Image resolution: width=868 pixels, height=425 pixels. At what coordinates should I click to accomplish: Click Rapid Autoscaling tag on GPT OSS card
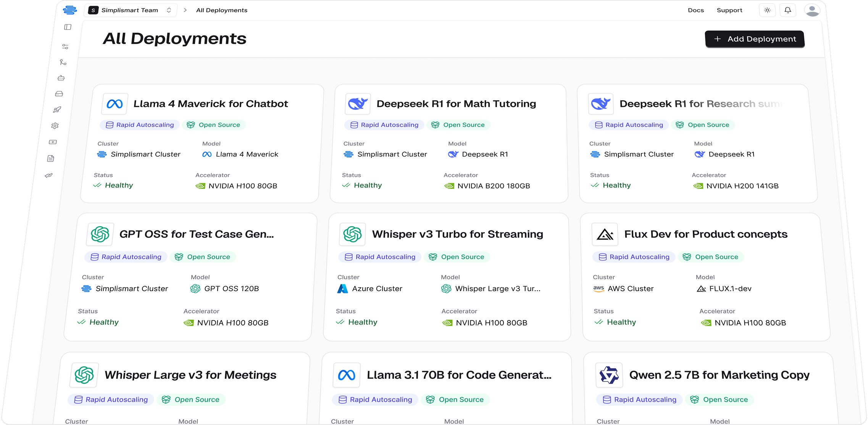[126, 257]
